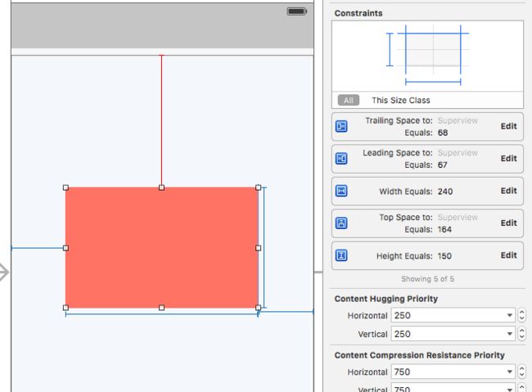The image size is (532, 392).
Task: Select the red view on the canvas
Action: (x=162, y=217)
